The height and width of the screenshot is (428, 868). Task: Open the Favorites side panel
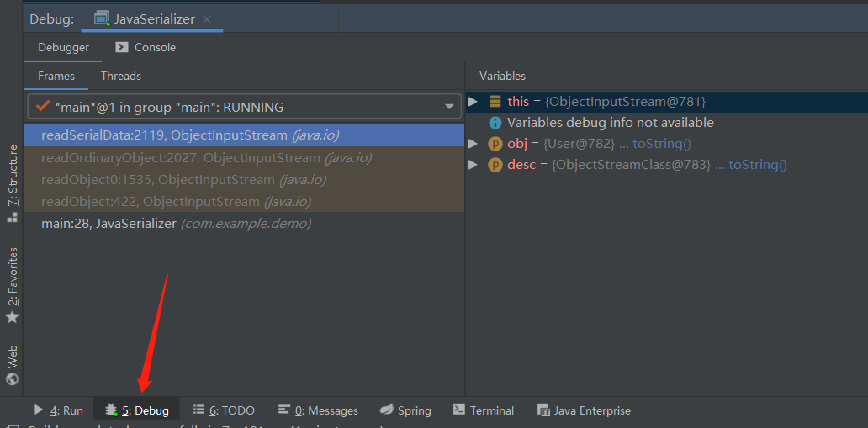coord(12,284)
